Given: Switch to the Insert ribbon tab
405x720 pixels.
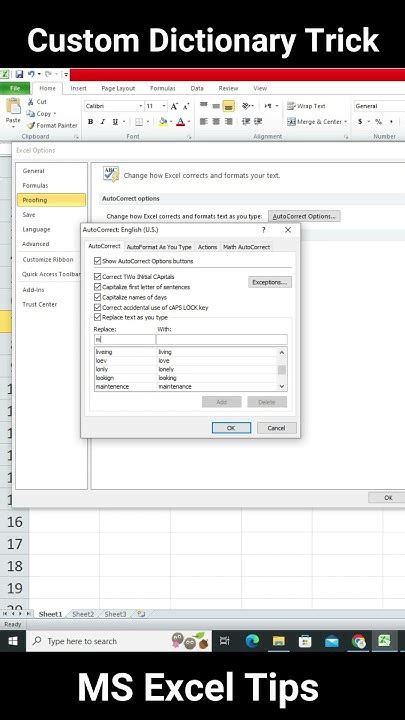Looking at the screenshot, I should pyautogui.click(x=79, y=88).
